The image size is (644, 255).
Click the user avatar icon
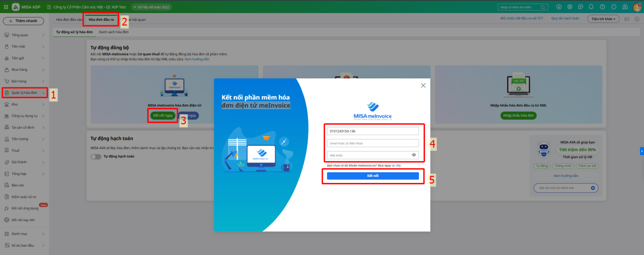tap(637, 7)
